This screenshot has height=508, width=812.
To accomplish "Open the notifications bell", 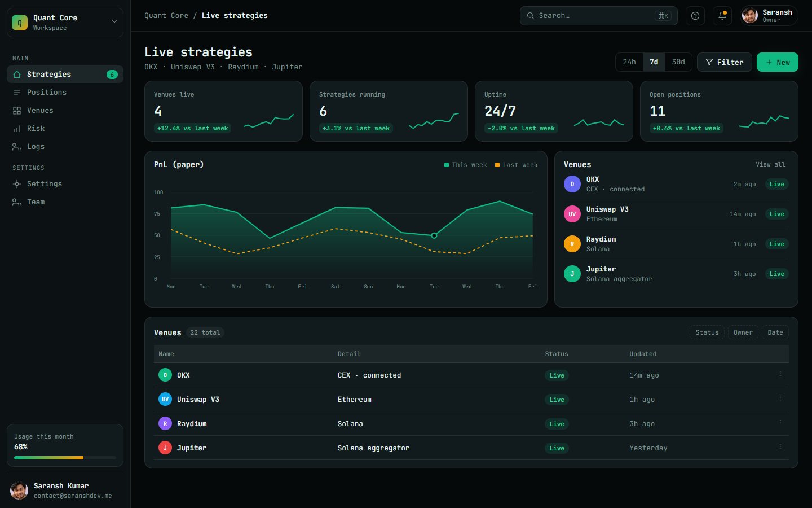I will 722,16.
